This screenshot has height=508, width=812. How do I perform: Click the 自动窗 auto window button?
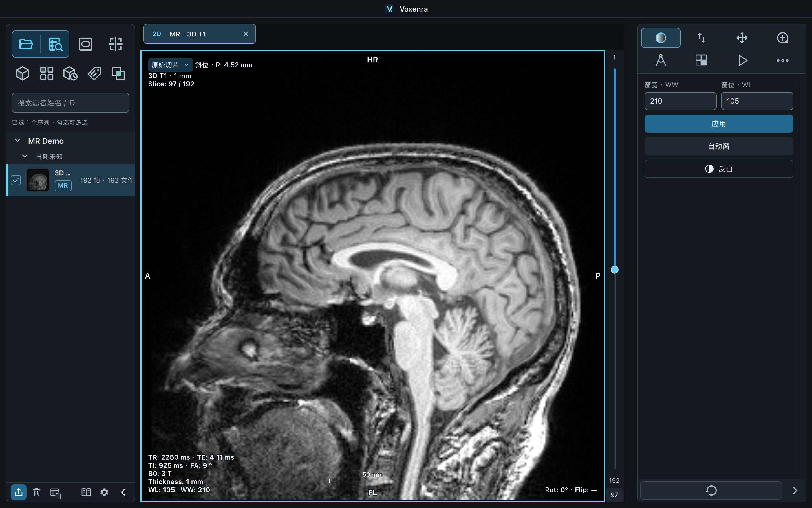point(719,146)
